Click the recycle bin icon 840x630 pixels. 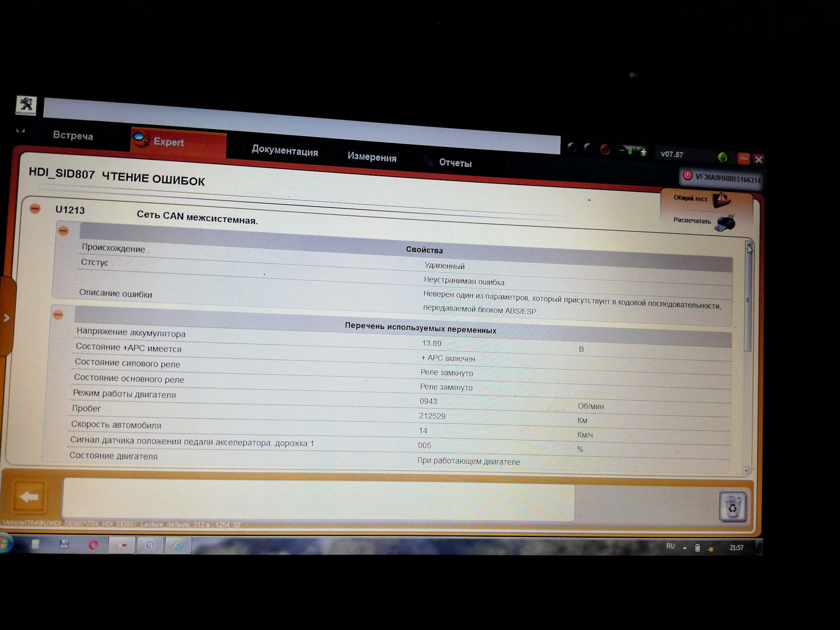(732, 507)
